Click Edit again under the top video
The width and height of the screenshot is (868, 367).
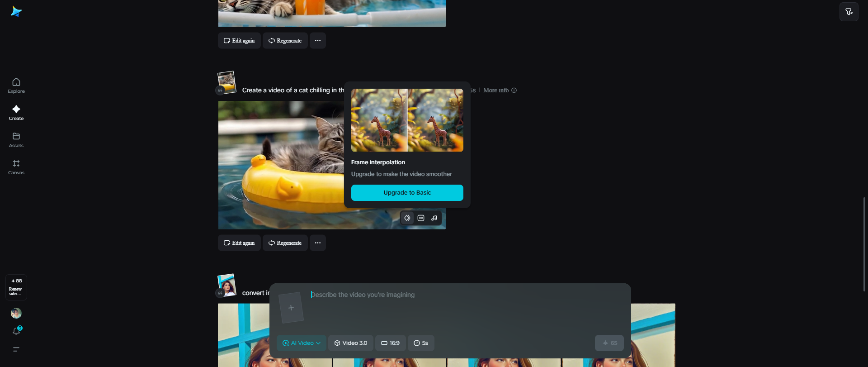tap(239, 41)
